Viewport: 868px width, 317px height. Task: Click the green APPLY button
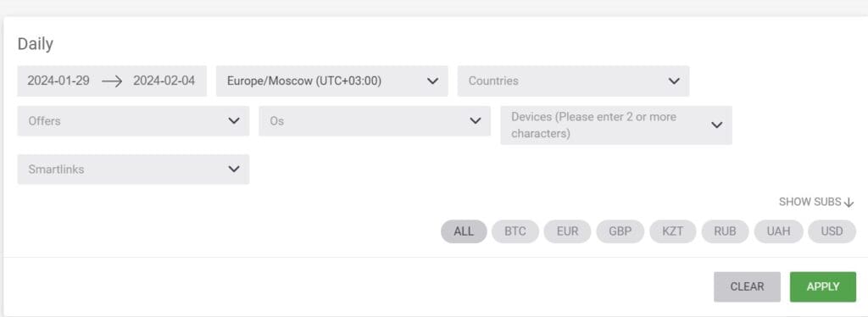823,286
